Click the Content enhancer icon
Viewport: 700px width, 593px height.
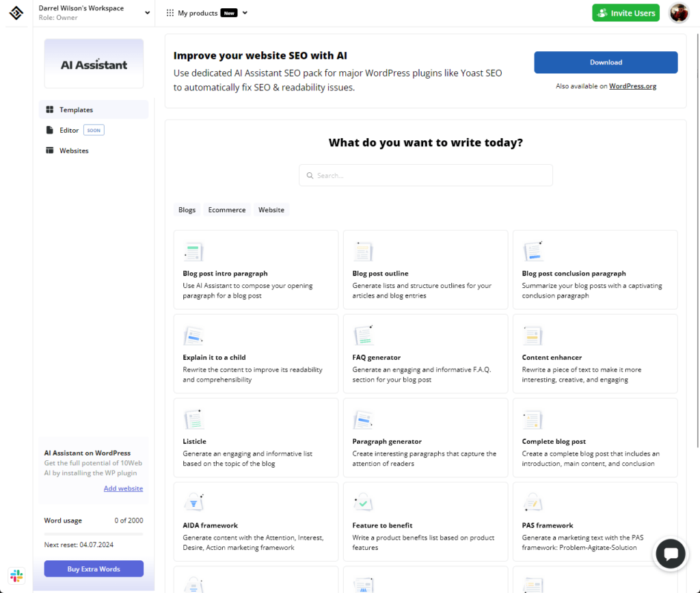533,335
